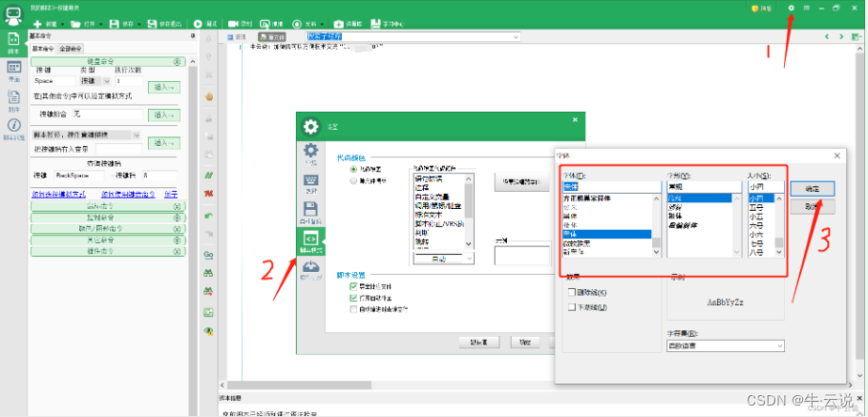This screenshot has height=417, width=868.
Task: Click the font name input field
Action: coord(612,187)
